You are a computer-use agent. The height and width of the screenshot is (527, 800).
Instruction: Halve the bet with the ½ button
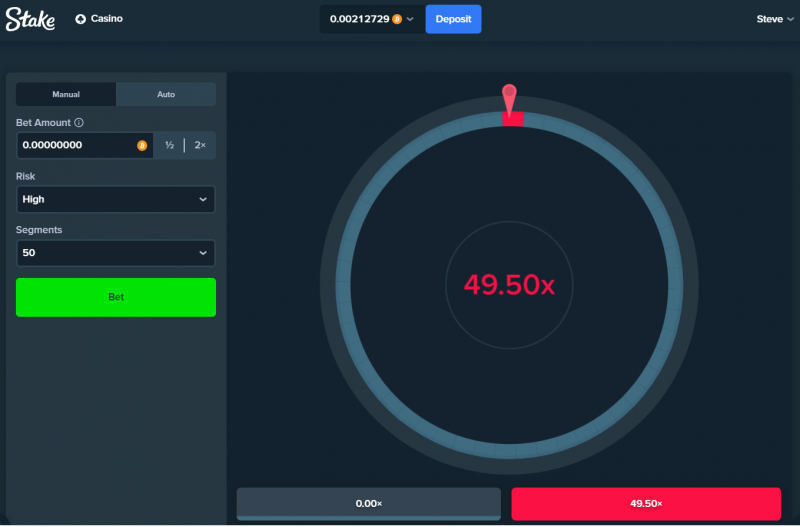point(169,145)
